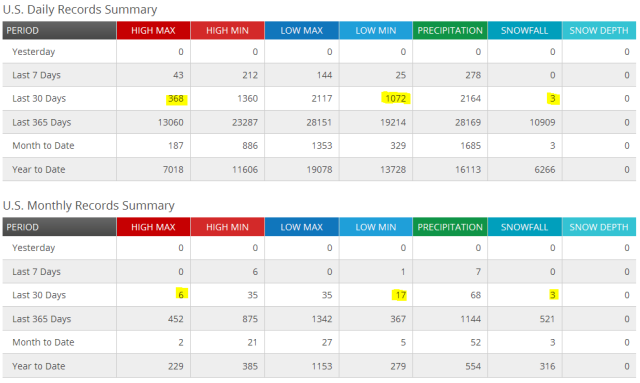Select the cell showing 10909
This screenshot has height=383, width=640.
525,122
